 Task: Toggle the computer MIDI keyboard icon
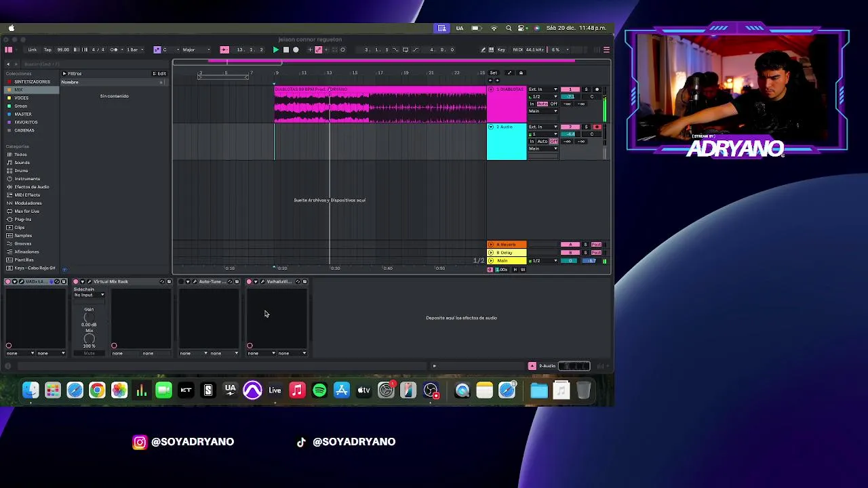point(492,49)
